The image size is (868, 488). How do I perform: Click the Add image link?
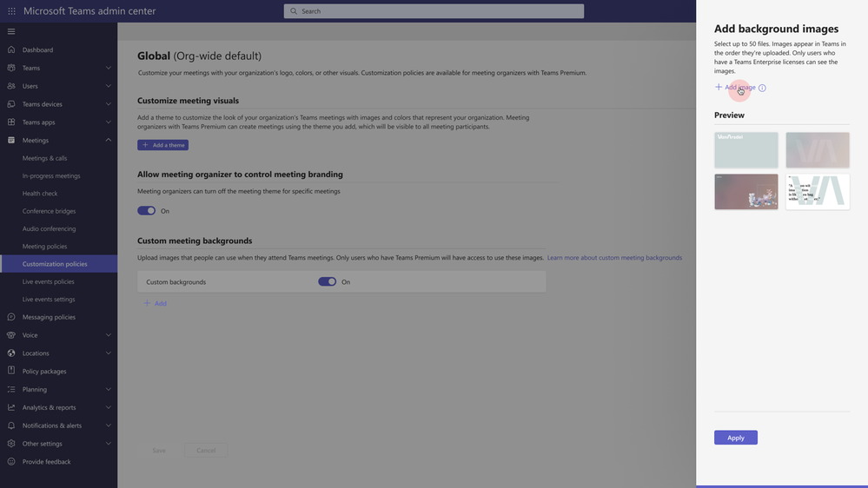(x=739, y=88)
